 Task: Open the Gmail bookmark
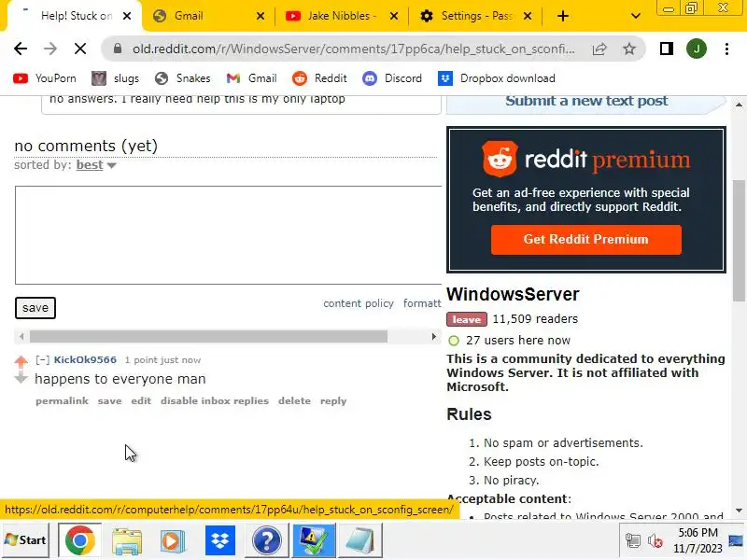click(251, 78)
